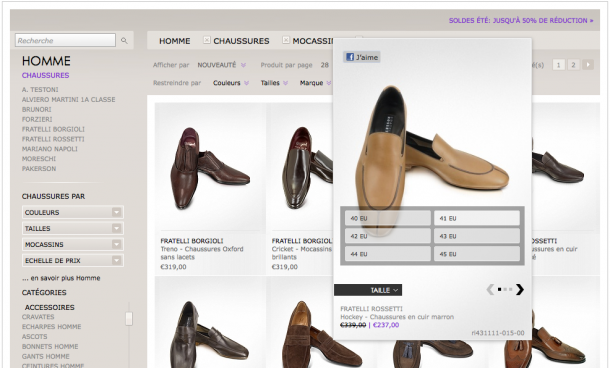
Task: Select size 42 EU
Action: coord(388,236)
